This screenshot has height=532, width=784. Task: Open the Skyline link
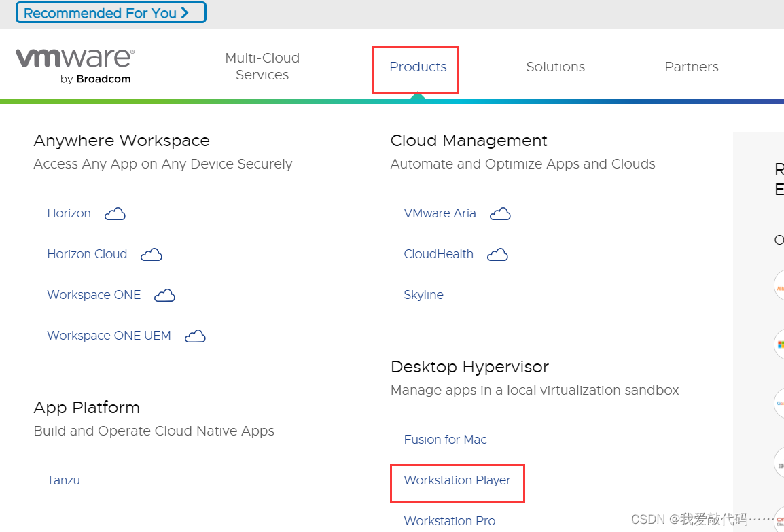423,295
